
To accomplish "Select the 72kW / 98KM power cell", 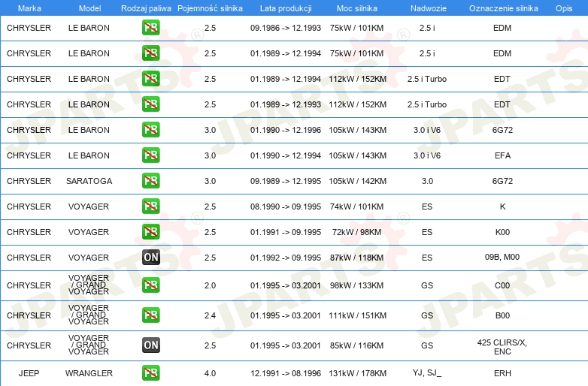I will [356, 232].
